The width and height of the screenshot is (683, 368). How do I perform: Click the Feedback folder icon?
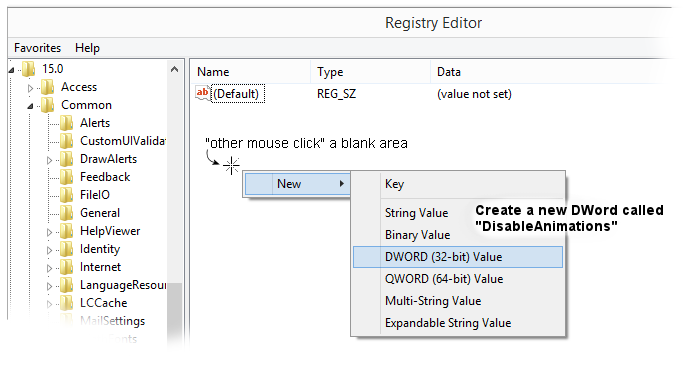click(x=66, y=177)
